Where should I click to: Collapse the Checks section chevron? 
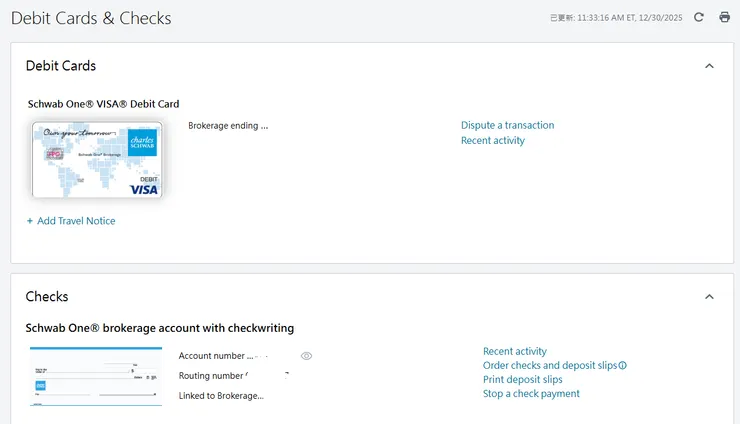click(709, 297)
